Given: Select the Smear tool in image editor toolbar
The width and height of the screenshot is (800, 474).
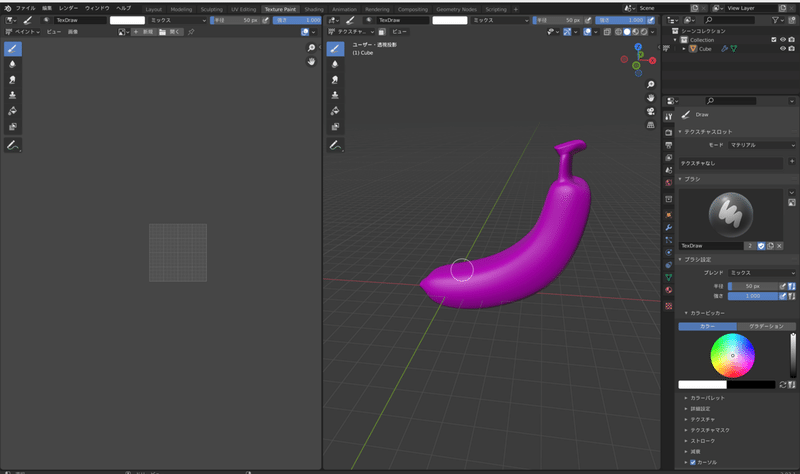Looking at the screenshot, I should click(13, 80).
